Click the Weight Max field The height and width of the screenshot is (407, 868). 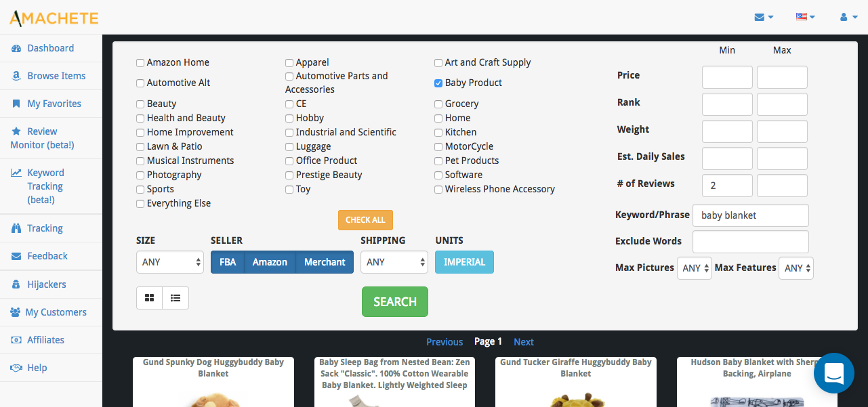coord(782,131)
